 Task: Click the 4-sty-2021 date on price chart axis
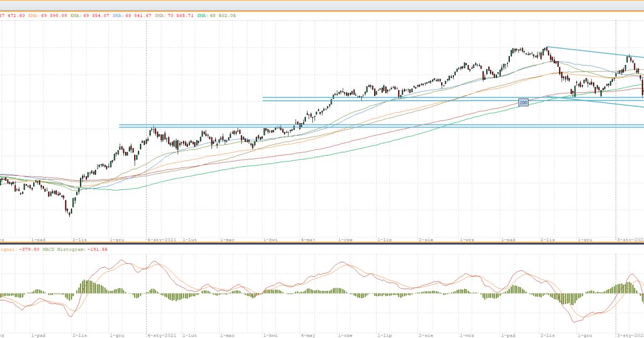point(162,240)
